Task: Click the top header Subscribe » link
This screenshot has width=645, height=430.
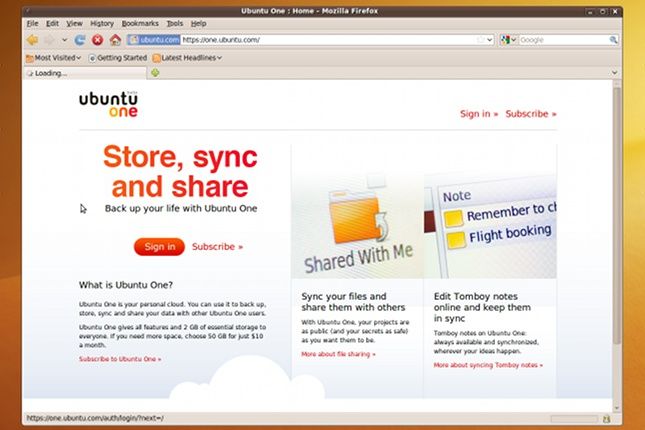Action: [x=531, y=114]
